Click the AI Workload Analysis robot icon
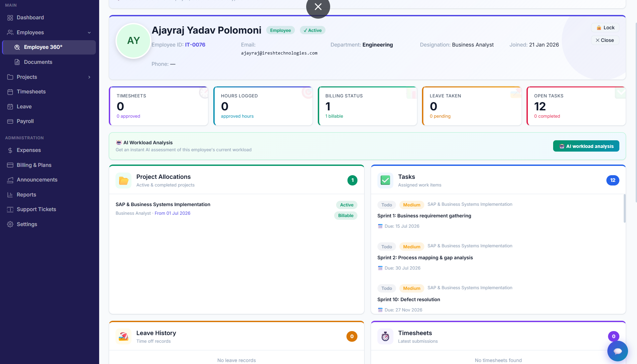 tap(119, 143)
